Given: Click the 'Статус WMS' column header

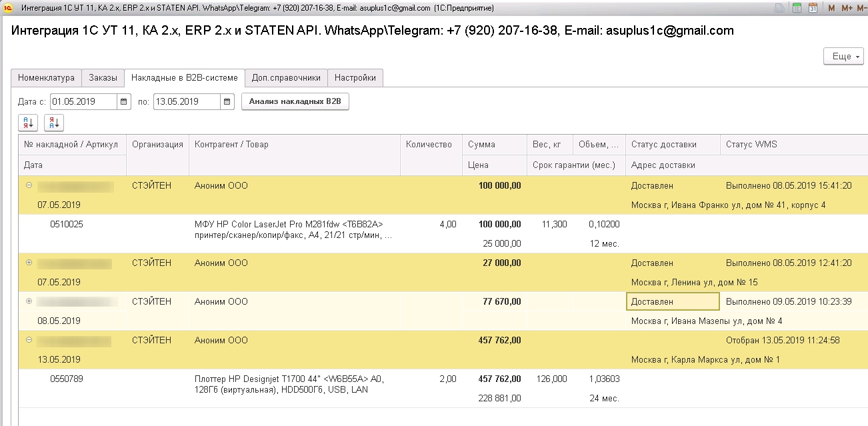Looking at the screenshot, I should tap(793, 145).
